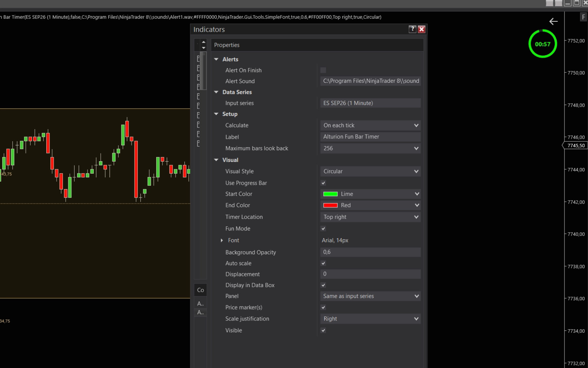Screen dimensions: 588x368
Task: Uncheck the Price marker(s) option
Action: (x=323, y=307)
